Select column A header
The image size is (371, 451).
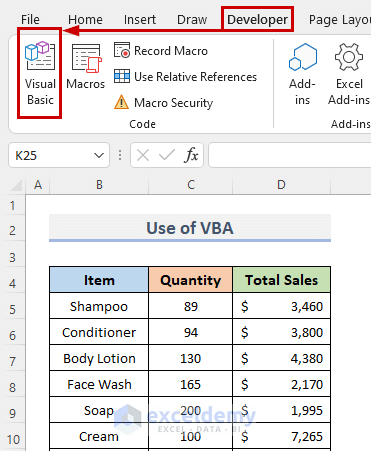(x=38, y=185)
